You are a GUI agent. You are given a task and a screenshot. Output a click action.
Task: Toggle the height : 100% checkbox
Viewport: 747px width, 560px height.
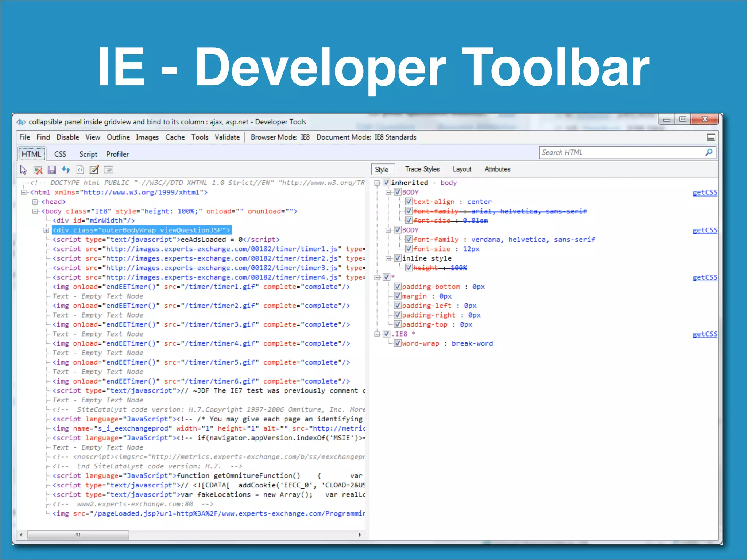click(x=409, y=268)
